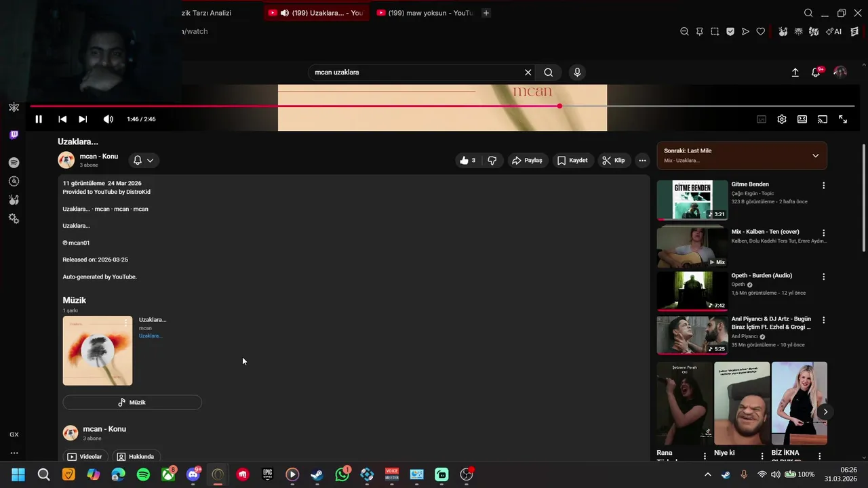The height and width of the screenshot is (488, 868).
Task: Show next Shorts with right arrow
Action: [825, 412]
